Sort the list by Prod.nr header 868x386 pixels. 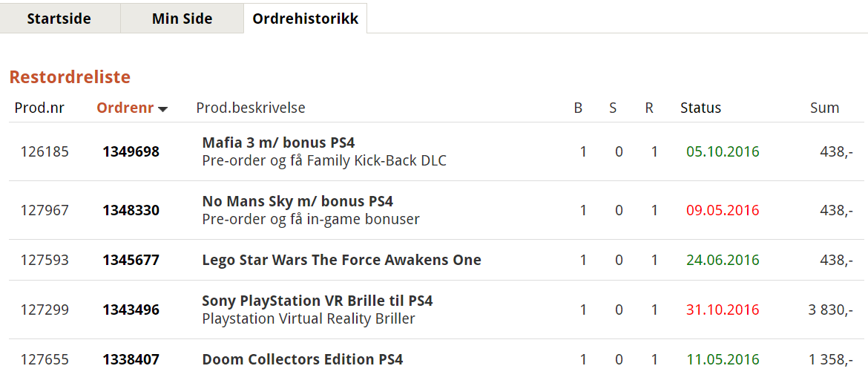pyautogui.click(x=39, y=108)
